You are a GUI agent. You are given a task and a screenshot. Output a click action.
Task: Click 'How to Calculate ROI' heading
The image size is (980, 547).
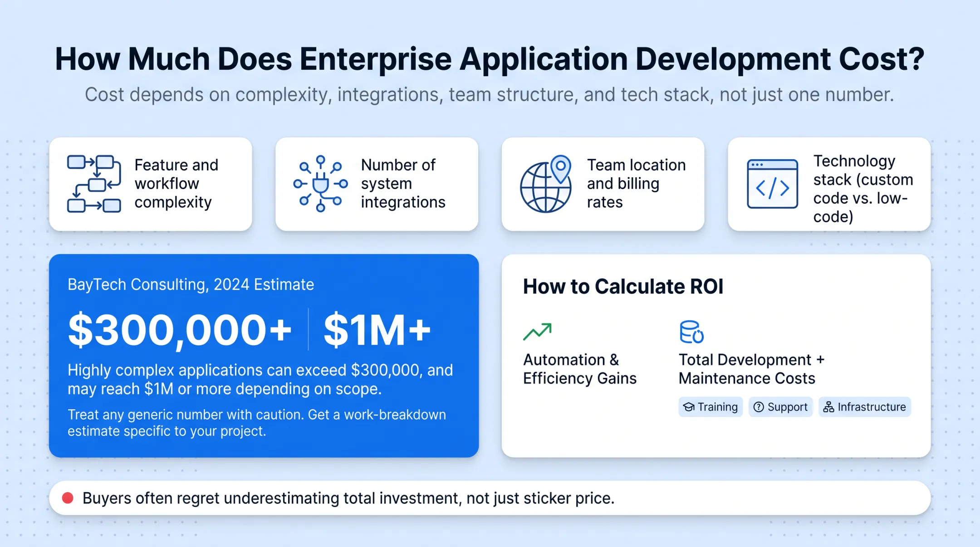point(623,287)
